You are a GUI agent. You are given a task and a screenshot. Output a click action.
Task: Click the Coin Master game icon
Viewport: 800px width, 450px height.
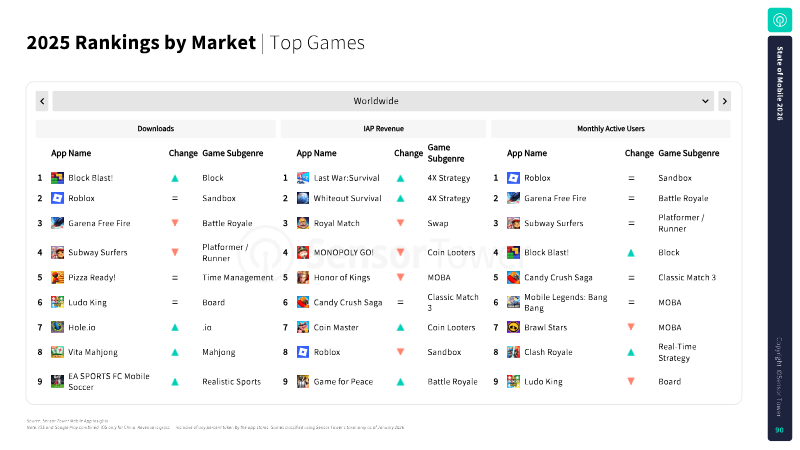303,327
